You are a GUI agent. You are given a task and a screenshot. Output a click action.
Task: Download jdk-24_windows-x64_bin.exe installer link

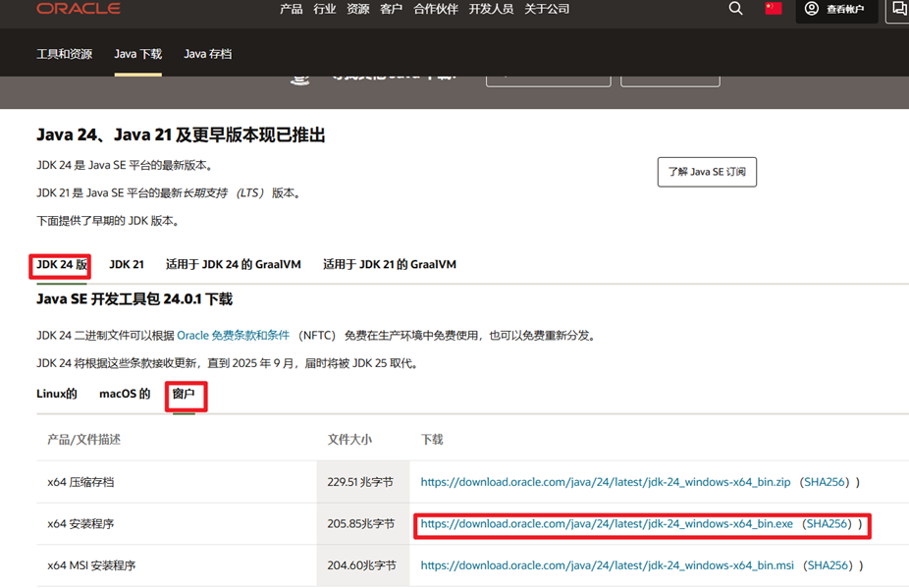(607, 523)
